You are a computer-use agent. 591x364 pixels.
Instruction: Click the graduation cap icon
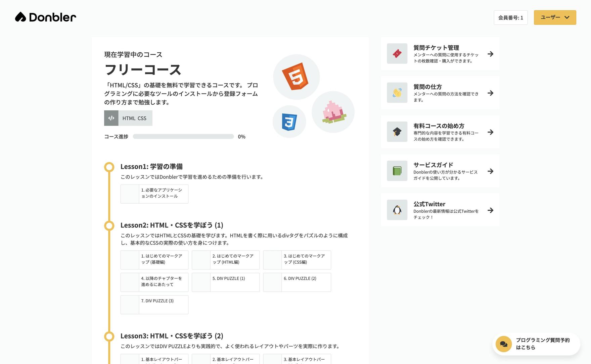coord(397,132)
